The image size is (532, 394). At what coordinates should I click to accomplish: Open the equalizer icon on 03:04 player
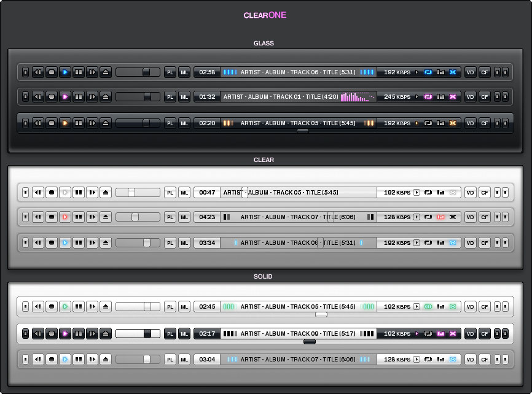coord(440,360)
